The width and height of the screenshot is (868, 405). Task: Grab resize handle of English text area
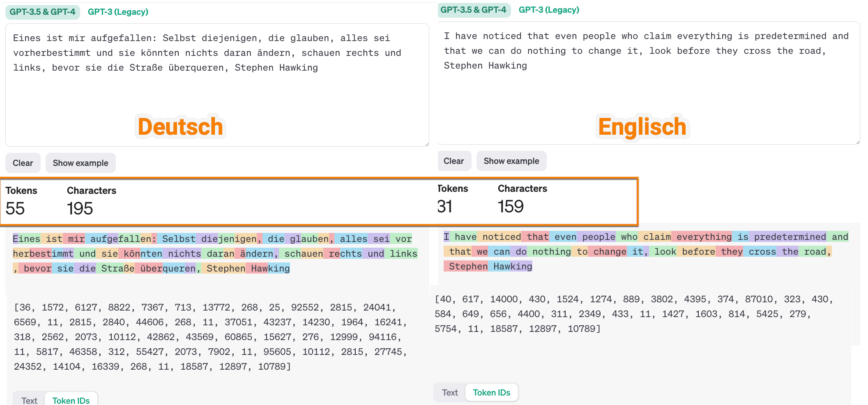tap(857, 142)
